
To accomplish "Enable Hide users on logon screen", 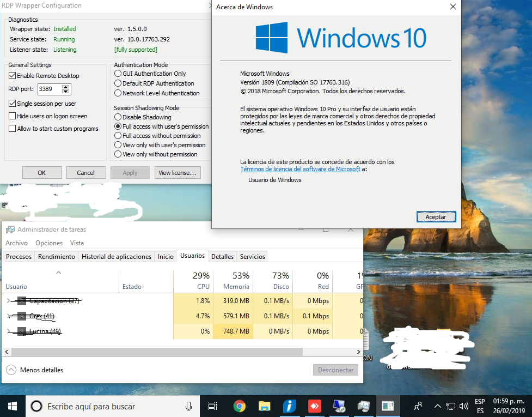I will click(x=12, y=116).
